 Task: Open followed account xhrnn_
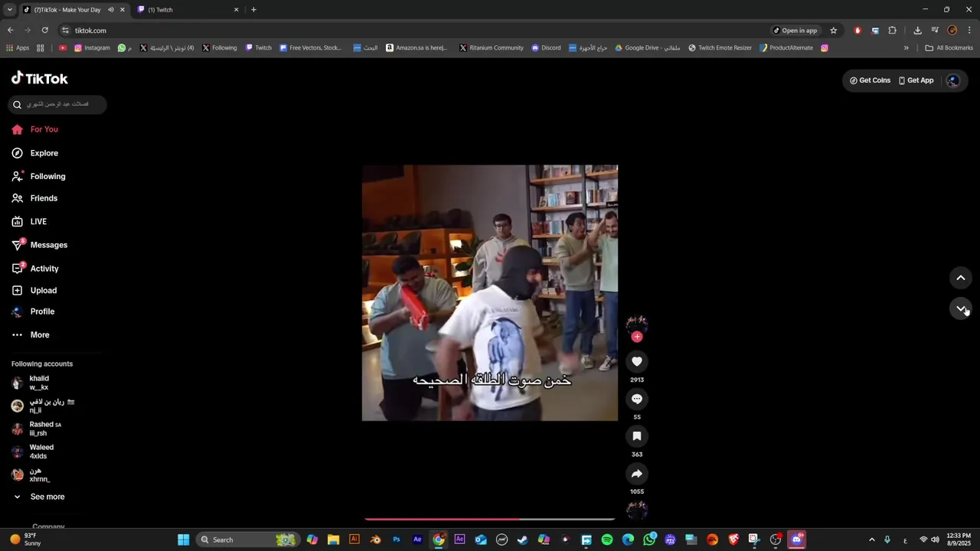(31, 474)
